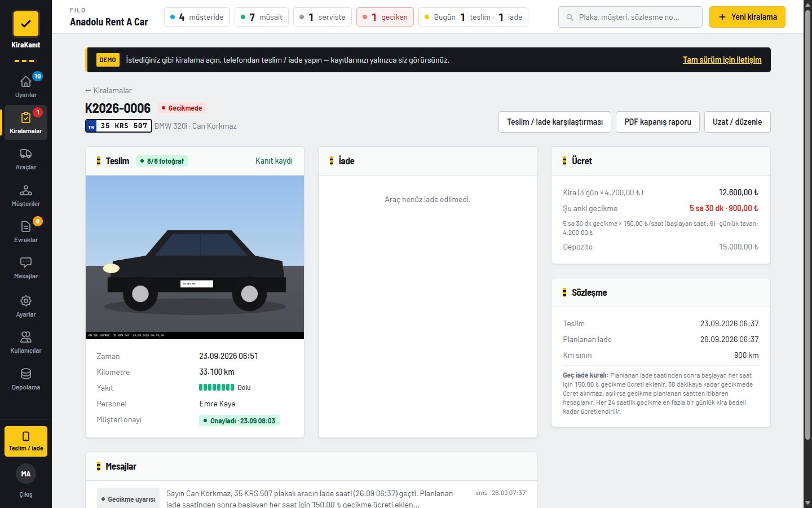Click the DEMO banner tag
This screenshot has height=508, width=812.
pyautogui.click(x=108, y=60)
